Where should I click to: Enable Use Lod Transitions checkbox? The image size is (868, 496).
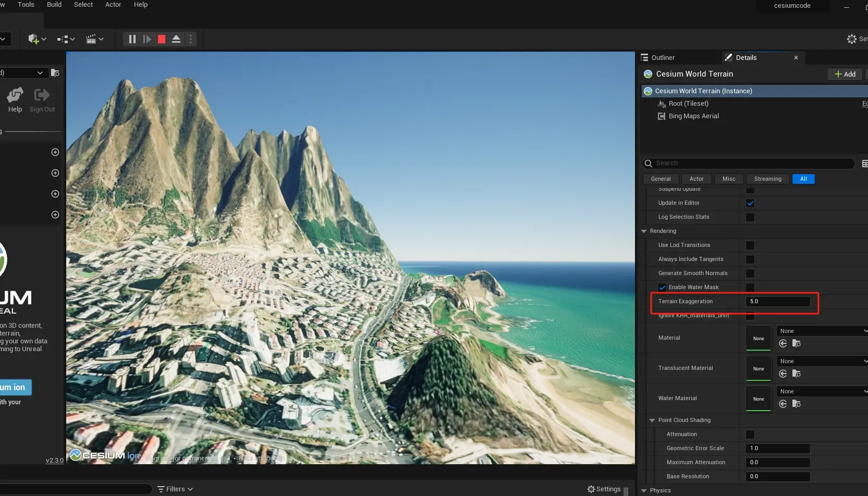tap(750, 245)
